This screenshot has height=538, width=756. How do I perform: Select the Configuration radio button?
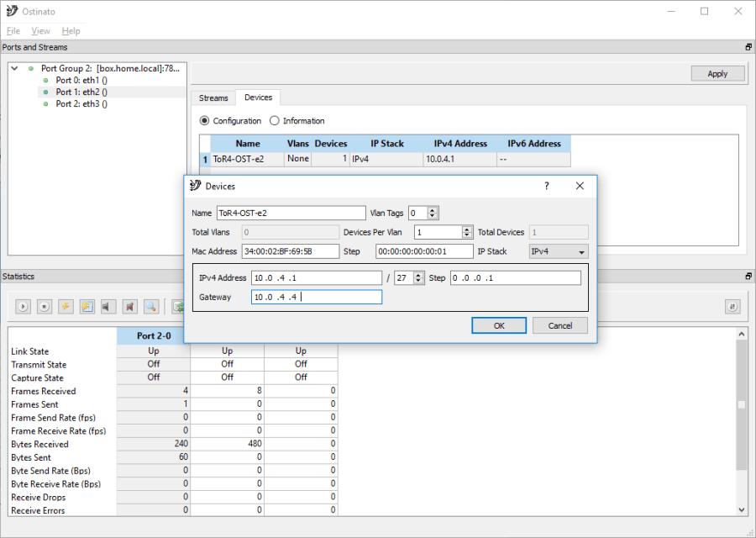pos(204,120)
